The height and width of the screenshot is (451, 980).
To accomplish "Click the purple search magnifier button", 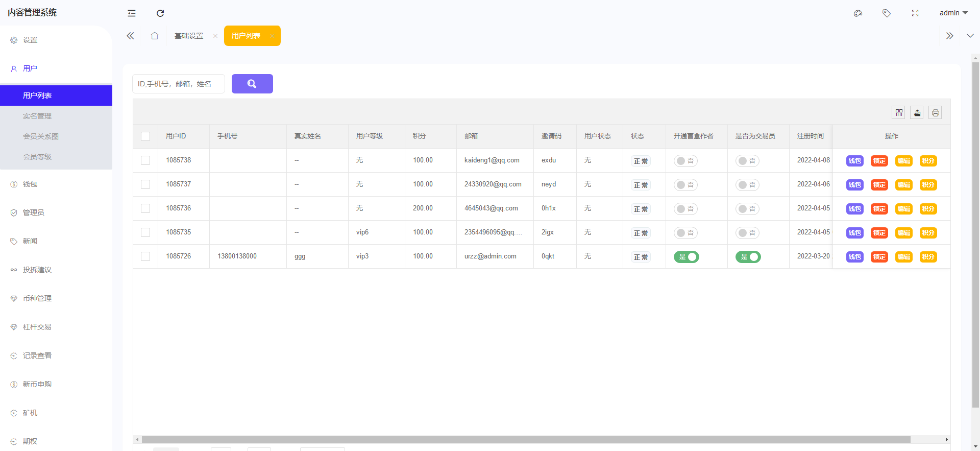I will (252, 84).
